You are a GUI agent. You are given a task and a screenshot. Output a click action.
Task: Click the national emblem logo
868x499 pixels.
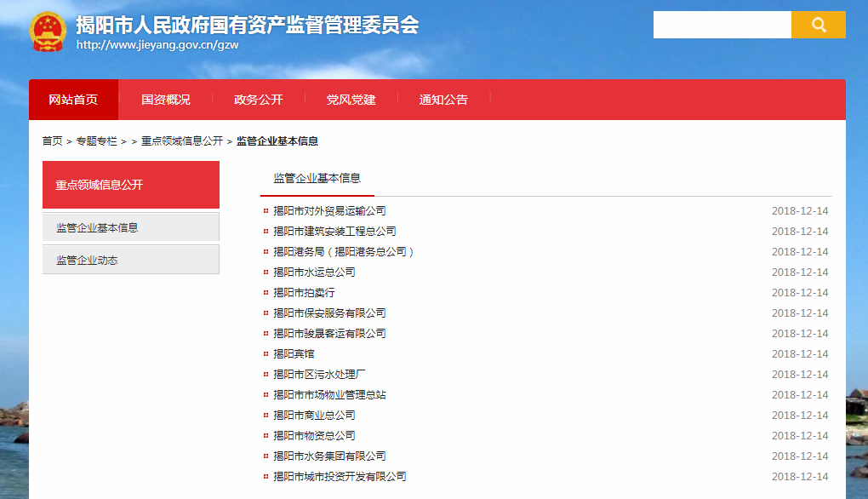point(48,32)
